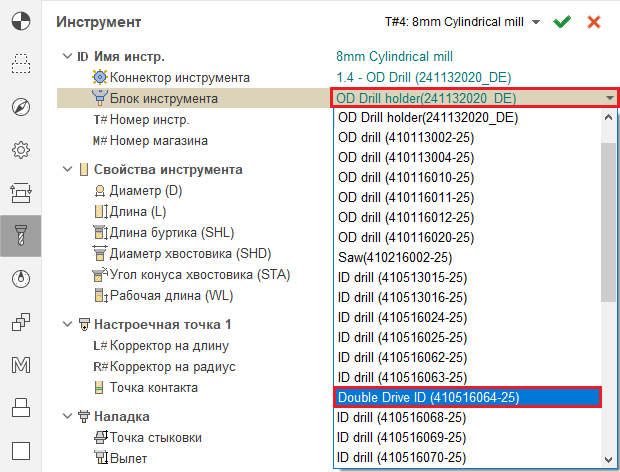Click the dashed rectangle sidebar icon
The image size is (620, 472).
click(20, 65)
